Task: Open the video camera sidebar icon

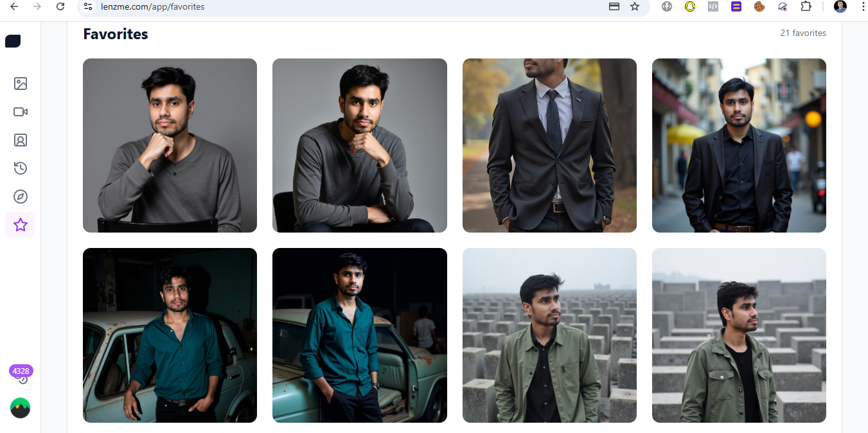Action: [21, 112]
